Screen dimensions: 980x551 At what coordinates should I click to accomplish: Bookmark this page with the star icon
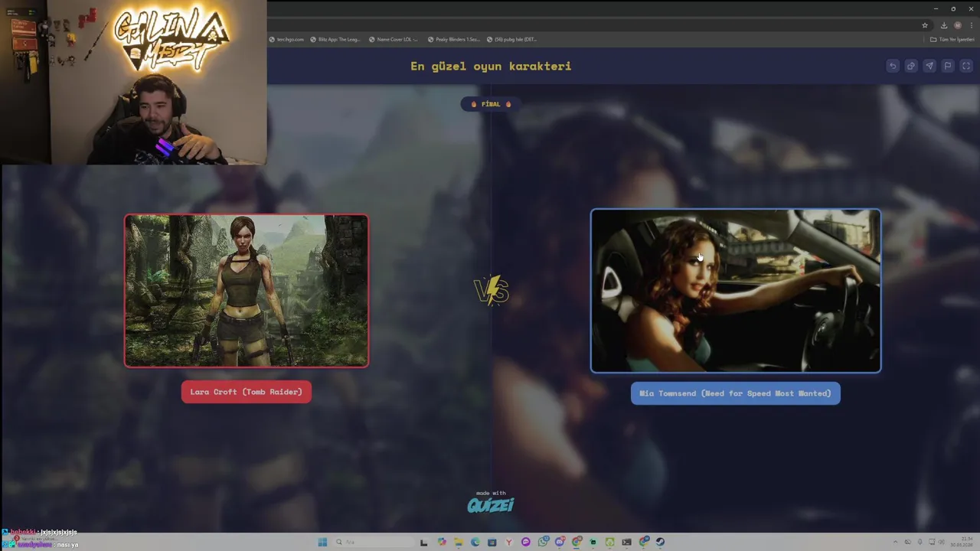tap(925, 25)
